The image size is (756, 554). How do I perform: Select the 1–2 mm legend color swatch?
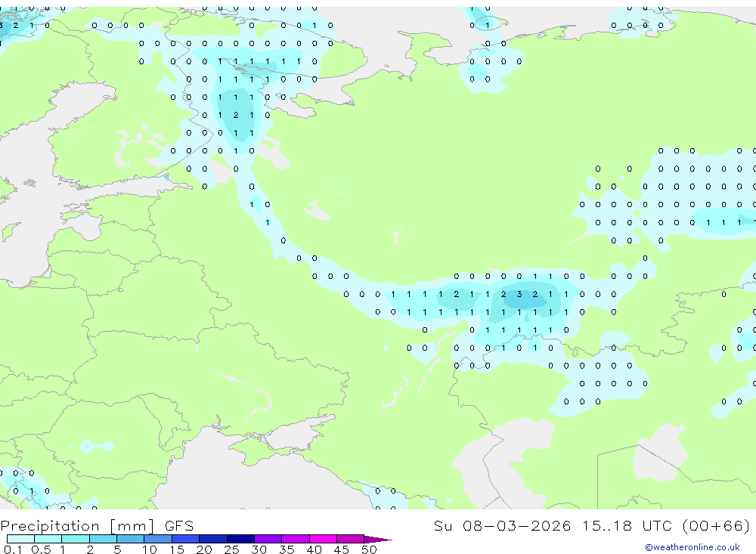(75, 539)
